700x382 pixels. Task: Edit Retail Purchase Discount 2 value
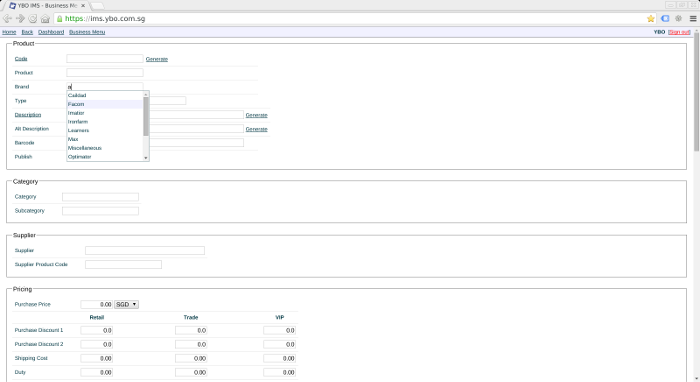click(96, 345)
